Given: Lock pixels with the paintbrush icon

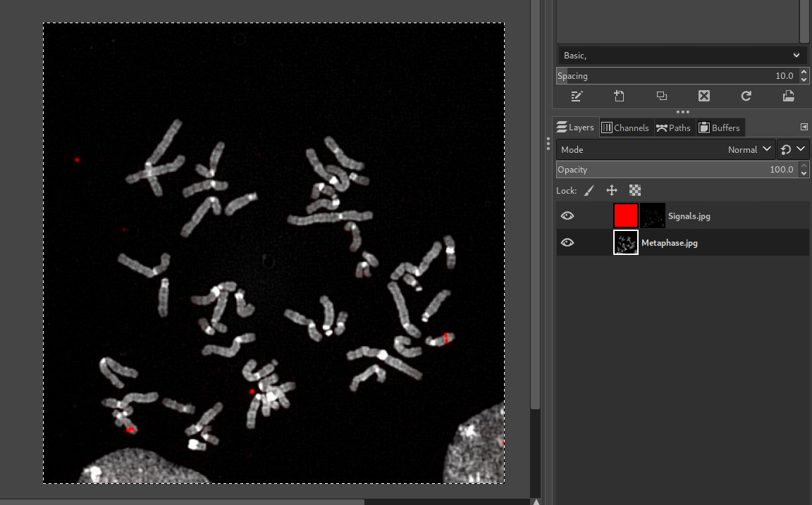Looking at the screenshot, I should point(589,190).
